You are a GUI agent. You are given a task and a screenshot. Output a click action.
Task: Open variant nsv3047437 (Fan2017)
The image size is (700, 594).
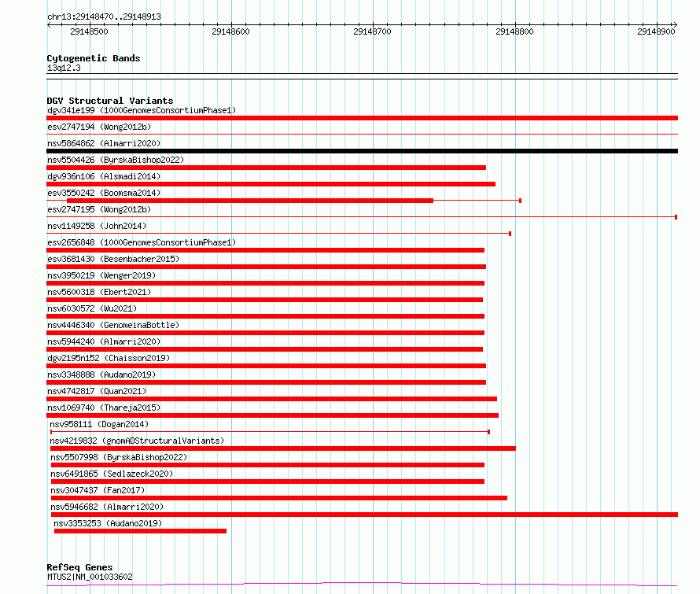click(x=98, y=490)
